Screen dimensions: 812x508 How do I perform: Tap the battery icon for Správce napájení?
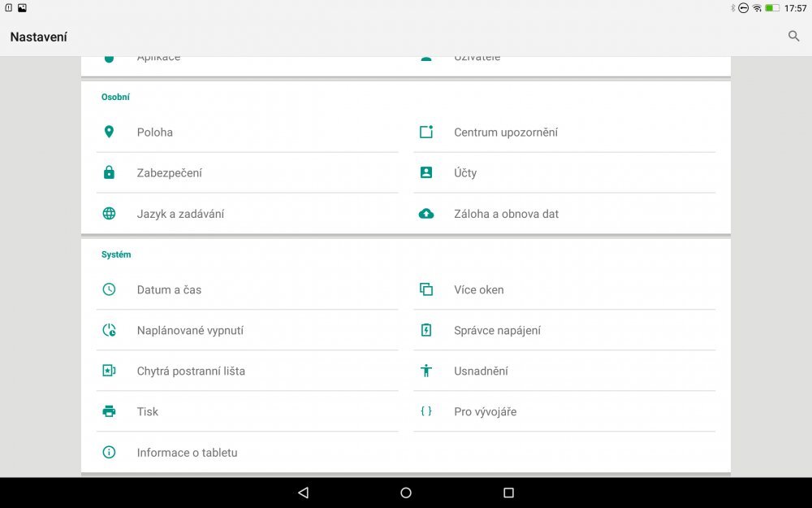pos(425,330)
